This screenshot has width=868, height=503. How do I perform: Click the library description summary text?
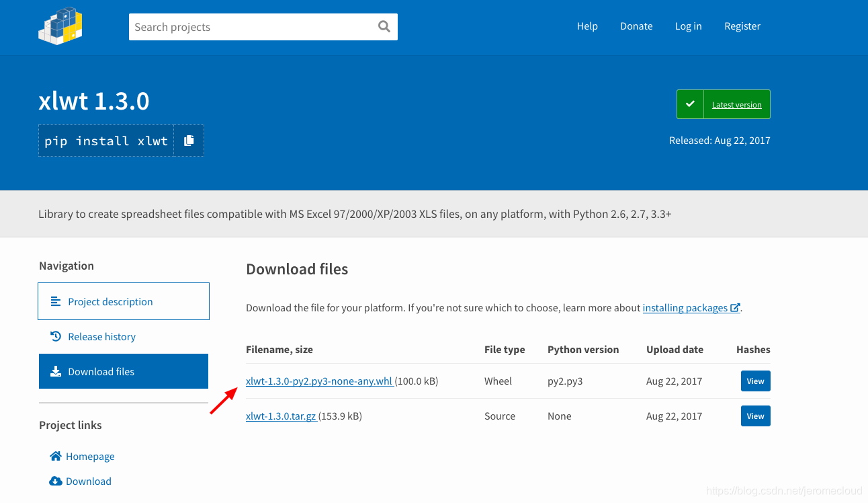(355, 215)
